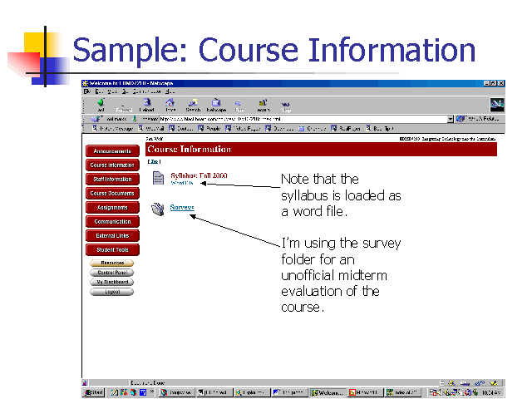Open the People personal toolbar link
Screen dimensions: 532x399
coord(209,128)
